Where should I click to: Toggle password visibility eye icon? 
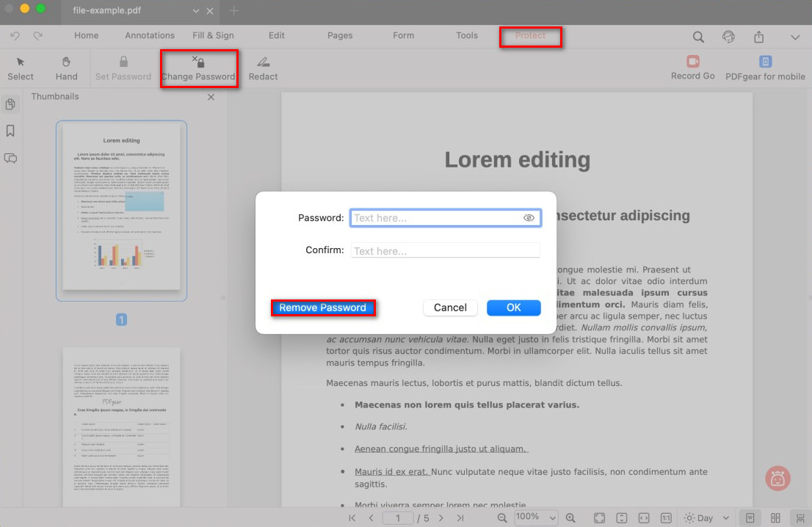coord(528,218)
